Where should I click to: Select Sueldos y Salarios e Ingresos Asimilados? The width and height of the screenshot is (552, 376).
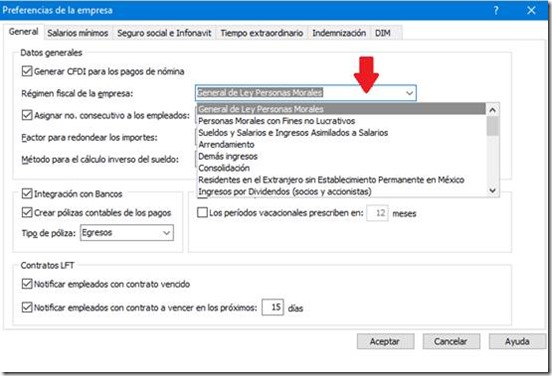click(341, 133)
